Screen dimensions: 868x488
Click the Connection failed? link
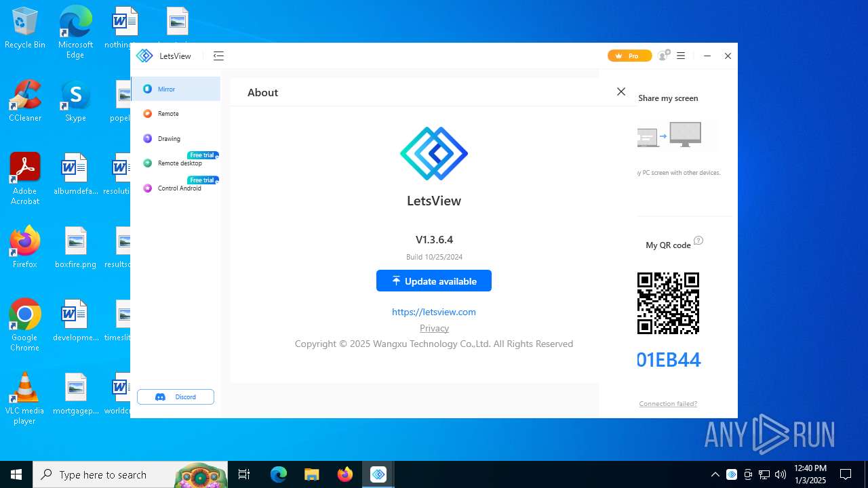click(x=668, y=404)
